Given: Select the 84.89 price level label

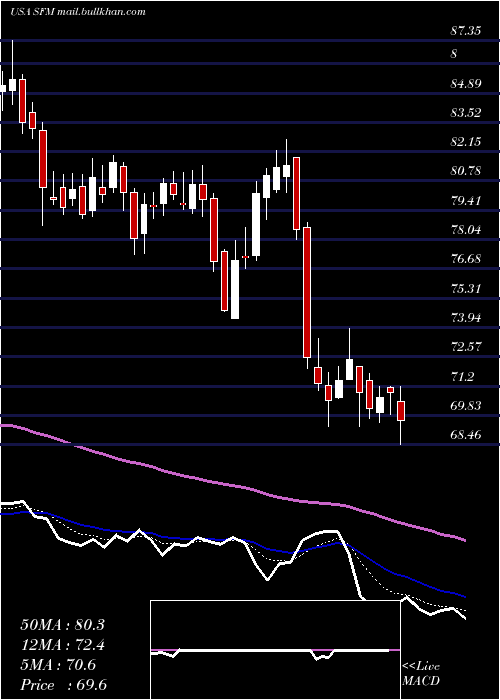Looking at the screenshot, I should [466, 83].
